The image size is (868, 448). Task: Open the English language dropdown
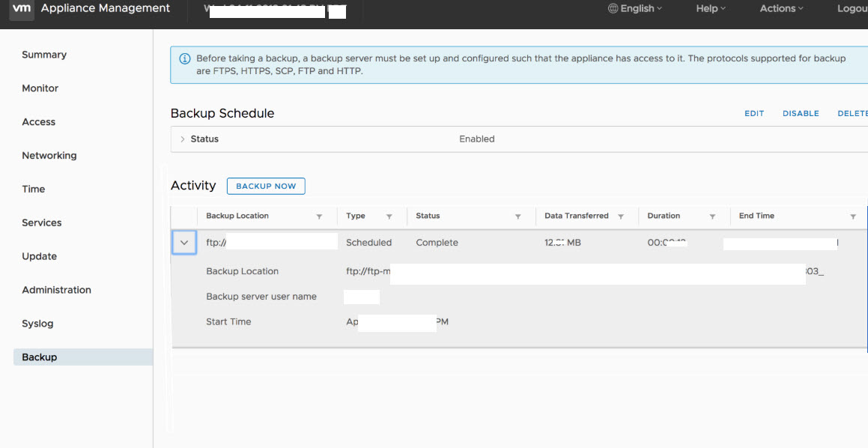[x=635, y=9]
